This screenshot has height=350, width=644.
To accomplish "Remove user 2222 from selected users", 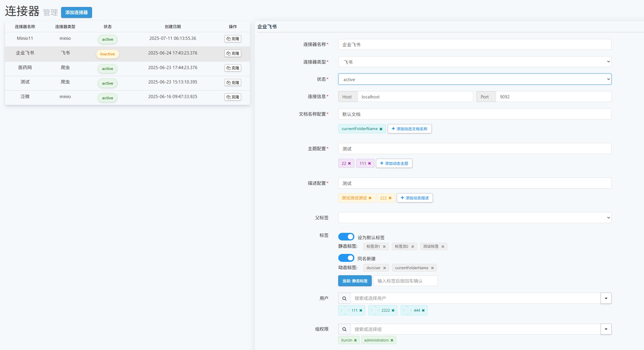I will (393, 310).
